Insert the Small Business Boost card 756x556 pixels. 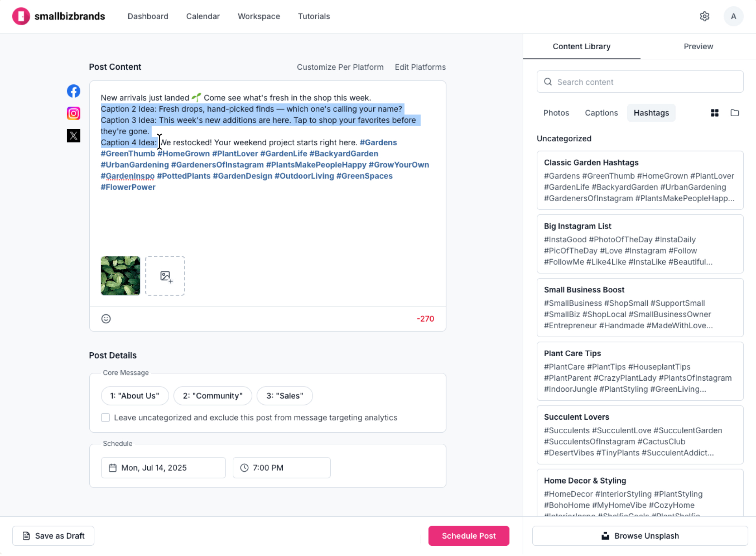pyautogui.click(x=640, y=308)
